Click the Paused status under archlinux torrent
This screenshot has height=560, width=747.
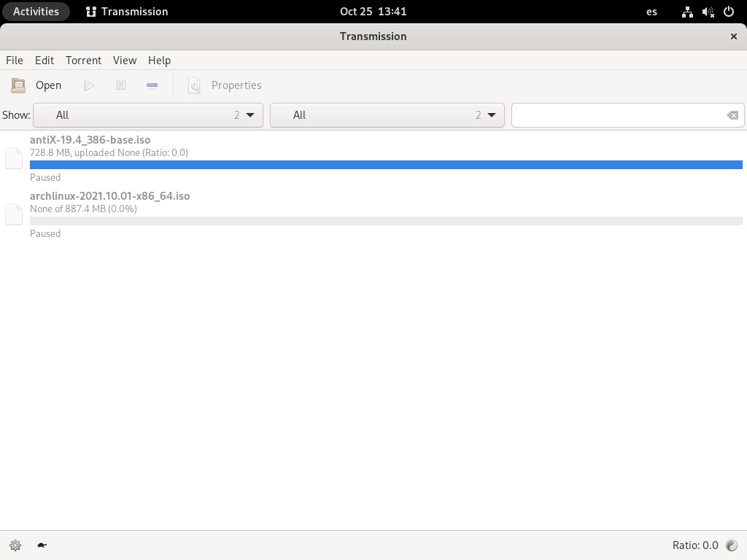click(x=45, y=234)
